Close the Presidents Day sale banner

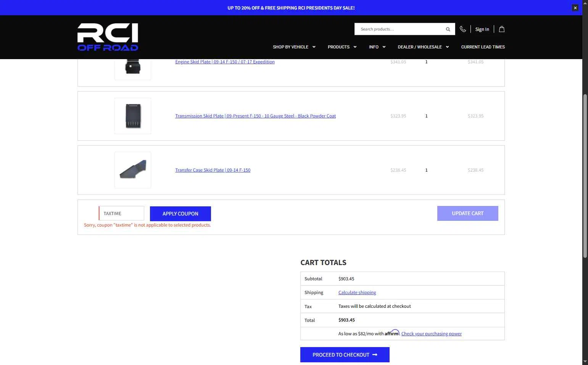click(x=575, y=8)
